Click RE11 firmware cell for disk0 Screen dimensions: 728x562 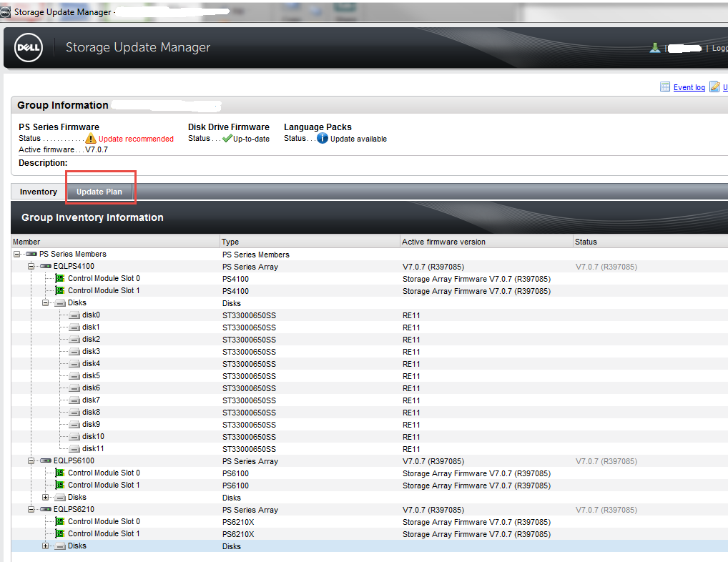click(411, 315)
